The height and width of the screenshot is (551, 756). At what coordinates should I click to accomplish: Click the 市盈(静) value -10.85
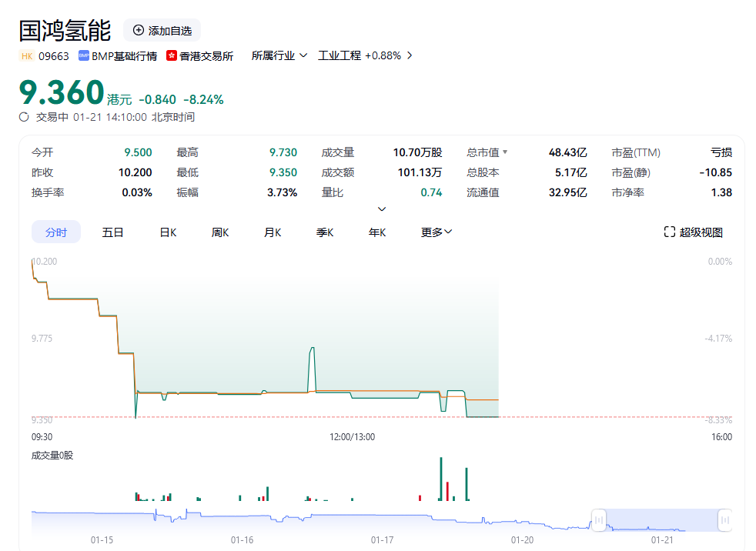coord(715,172)
